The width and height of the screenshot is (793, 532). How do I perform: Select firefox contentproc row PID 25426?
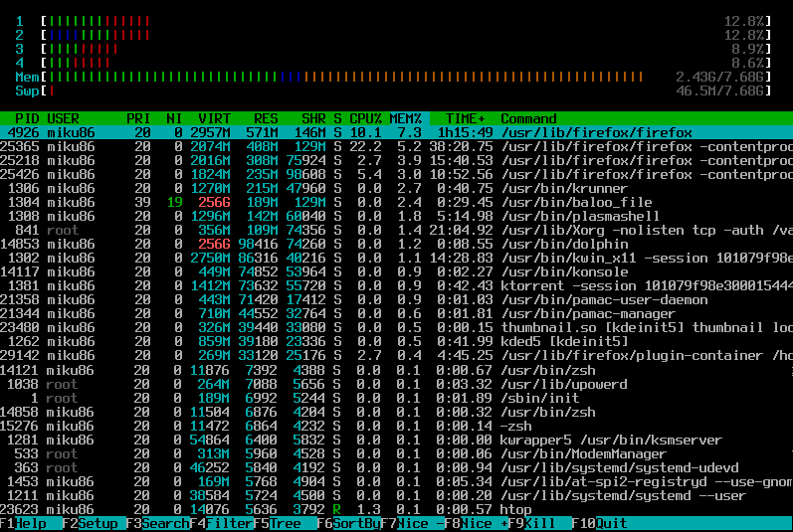(x=396, y=174)
